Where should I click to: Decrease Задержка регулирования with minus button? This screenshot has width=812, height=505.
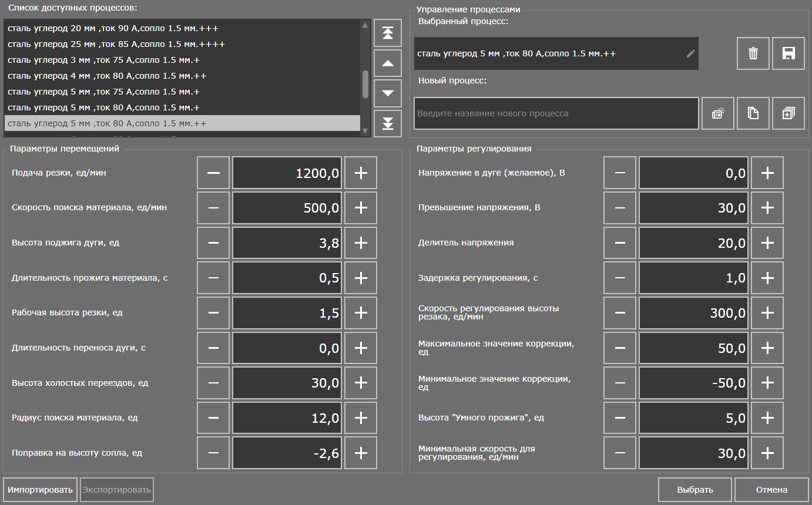coord(619,278)
